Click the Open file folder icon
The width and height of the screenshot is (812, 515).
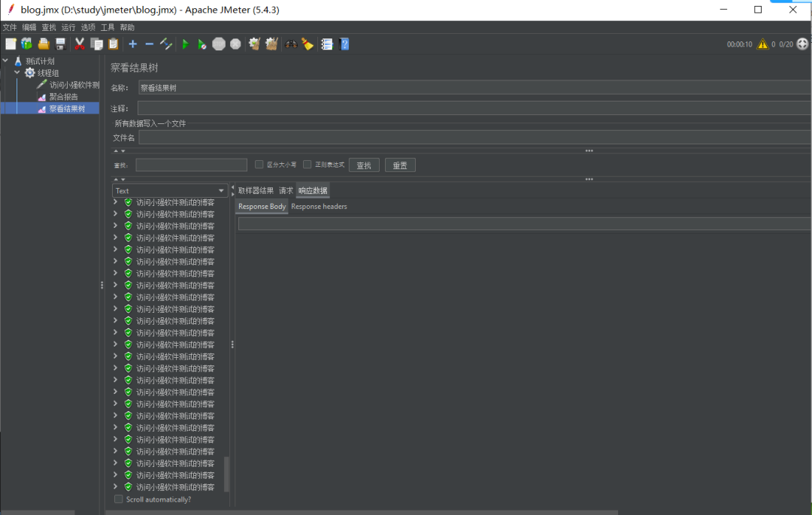click(44, 44)
